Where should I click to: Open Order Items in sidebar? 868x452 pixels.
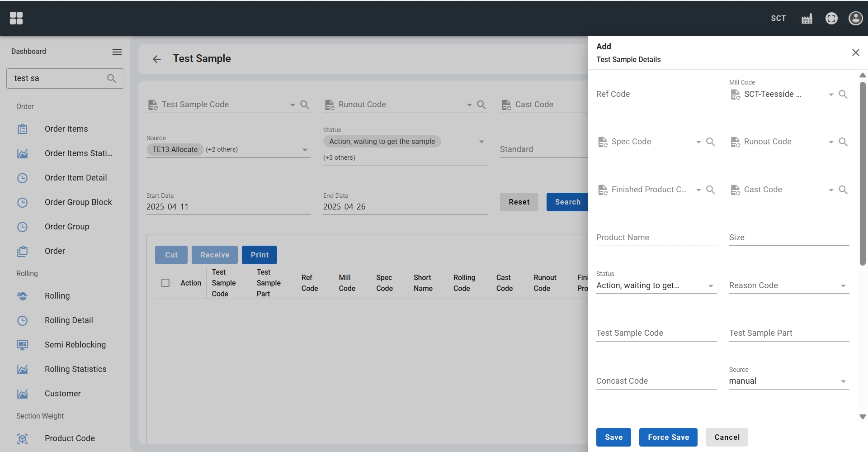pyautogui.click(x=66, y=129)
